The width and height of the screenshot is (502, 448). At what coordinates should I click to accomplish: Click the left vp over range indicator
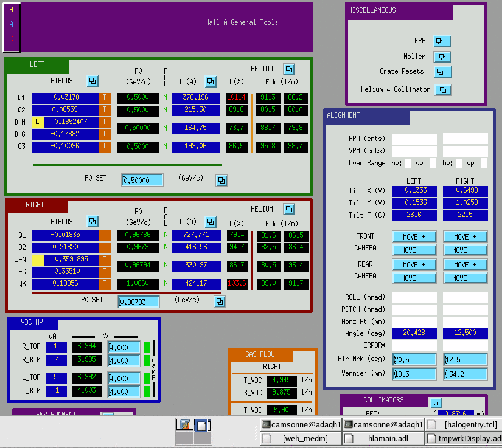click(x=433, y=164)
